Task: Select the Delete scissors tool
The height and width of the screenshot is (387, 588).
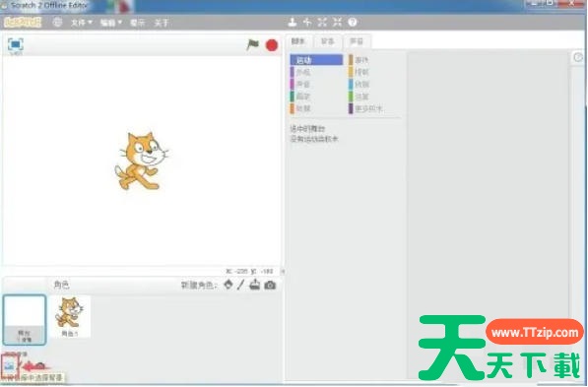Action: 307,22
